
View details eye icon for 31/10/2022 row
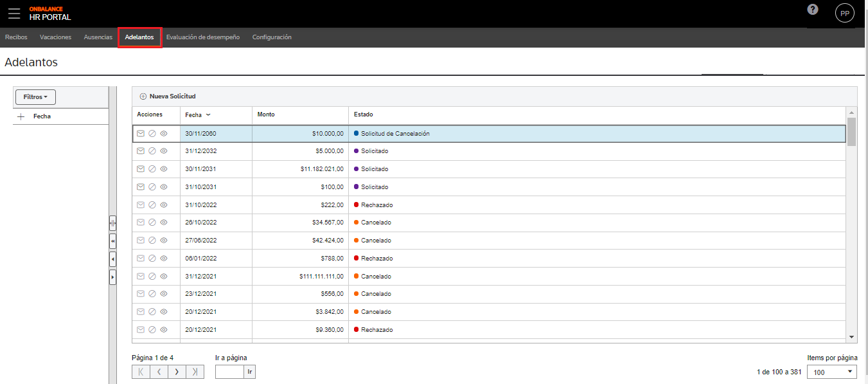(164, 205)
